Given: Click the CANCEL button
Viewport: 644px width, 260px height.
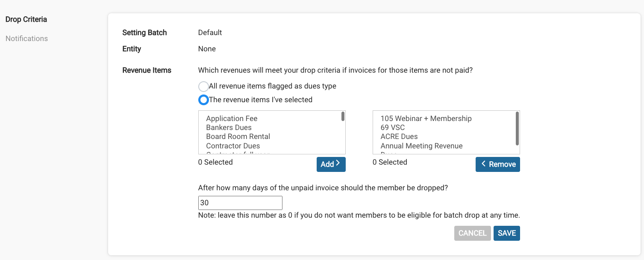Looking at the screenshot, I should pos(472,233).
